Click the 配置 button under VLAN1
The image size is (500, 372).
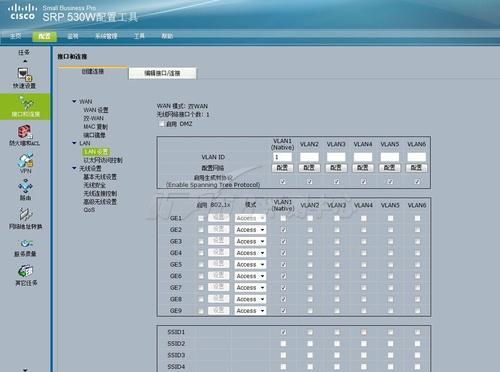tap(282, 168)
